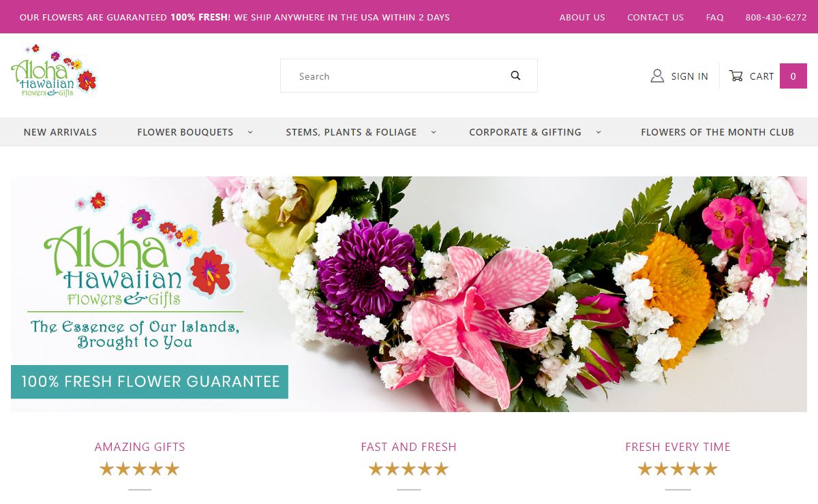Image resolution: width=818 pixels, height=504 pixels.
Task: Select Corporate & Gifting menu item
Action: pos(525,132)
